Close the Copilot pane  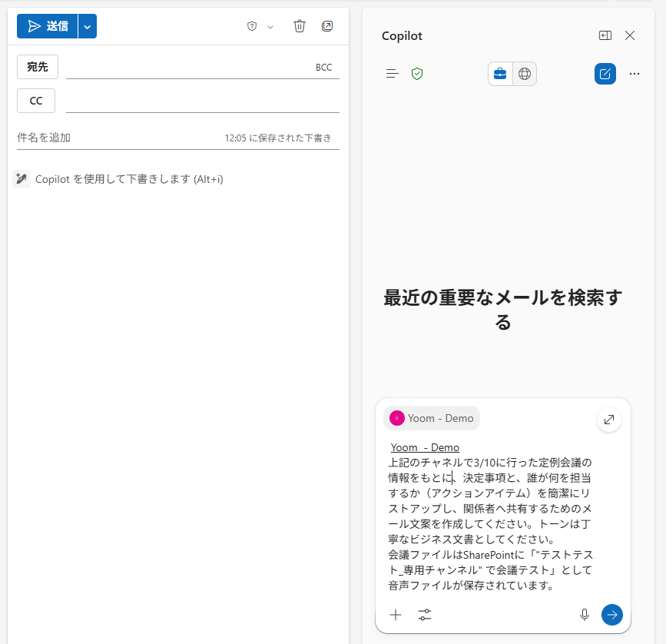(x=630, y=35)
